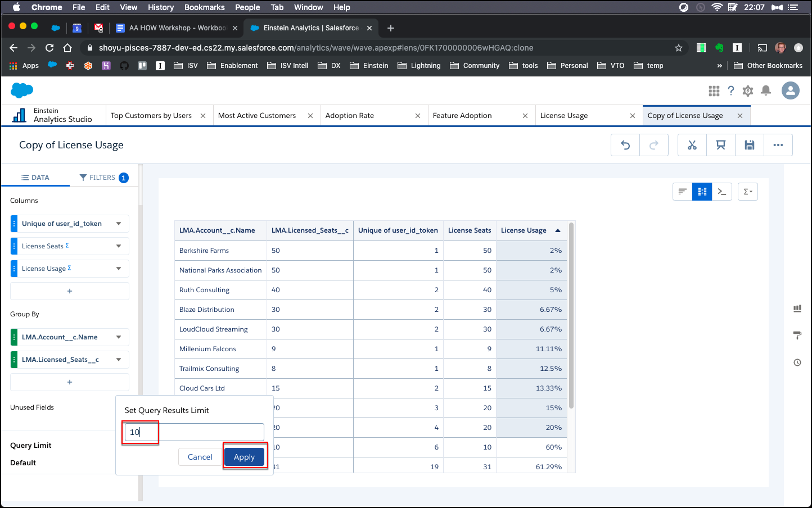
Task: Switch to the FILTERS tab
Action: (x=104, y=178)
